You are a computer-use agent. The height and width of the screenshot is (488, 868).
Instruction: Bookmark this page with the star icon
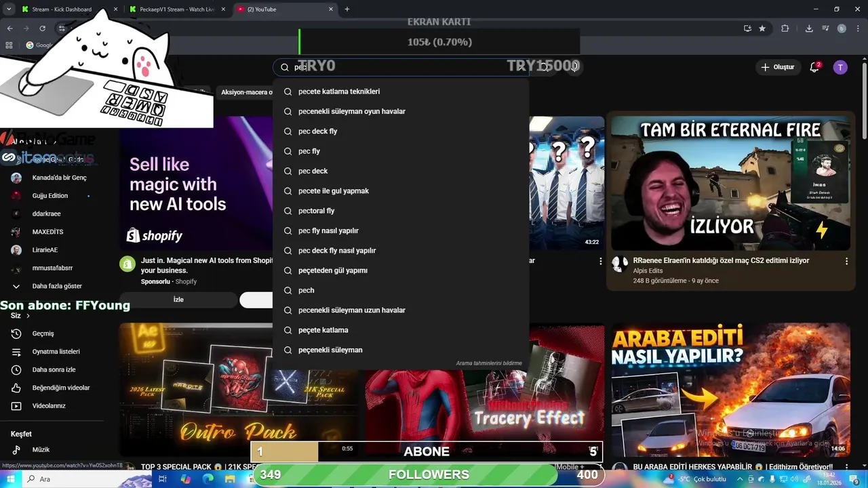point(762,28)
